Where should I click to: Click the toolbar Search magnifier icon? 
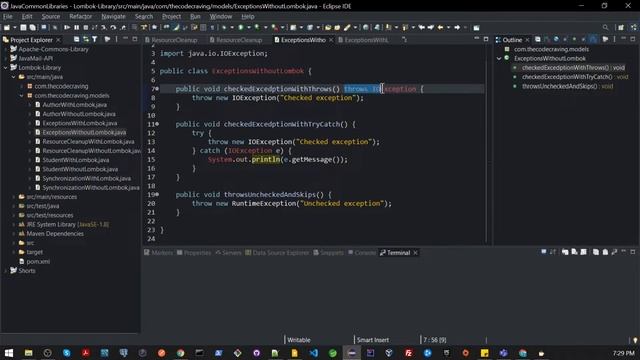[605, 27]
